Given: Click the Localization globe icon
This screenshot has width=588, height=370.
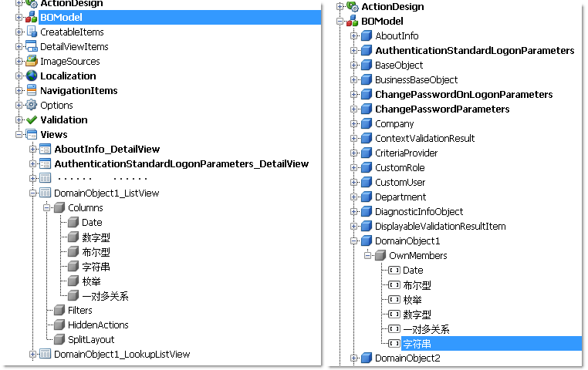Looking at the screenshot, I should point(32,76).
